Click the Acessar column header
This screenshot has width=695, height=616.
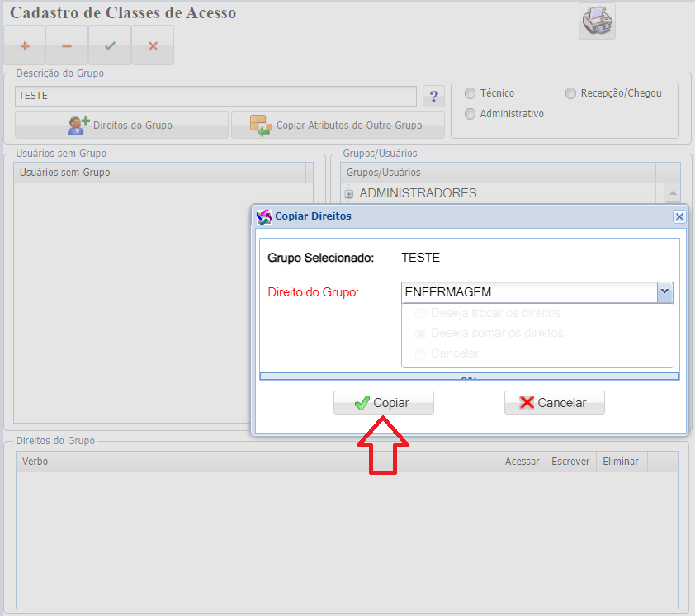(522, 462)
